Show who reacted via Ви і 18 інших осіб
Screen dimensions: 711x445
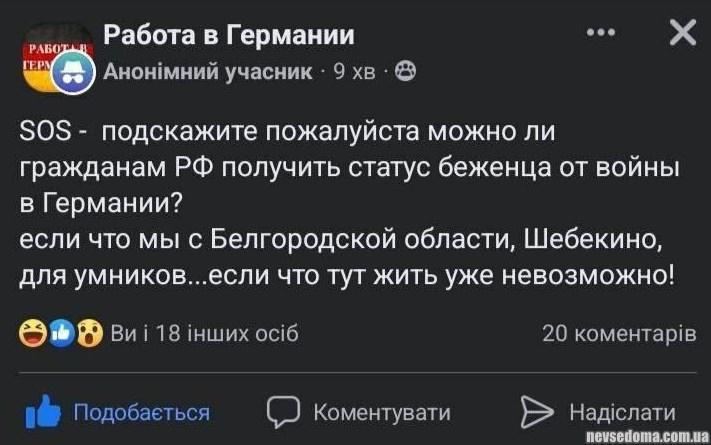point(204,334)
